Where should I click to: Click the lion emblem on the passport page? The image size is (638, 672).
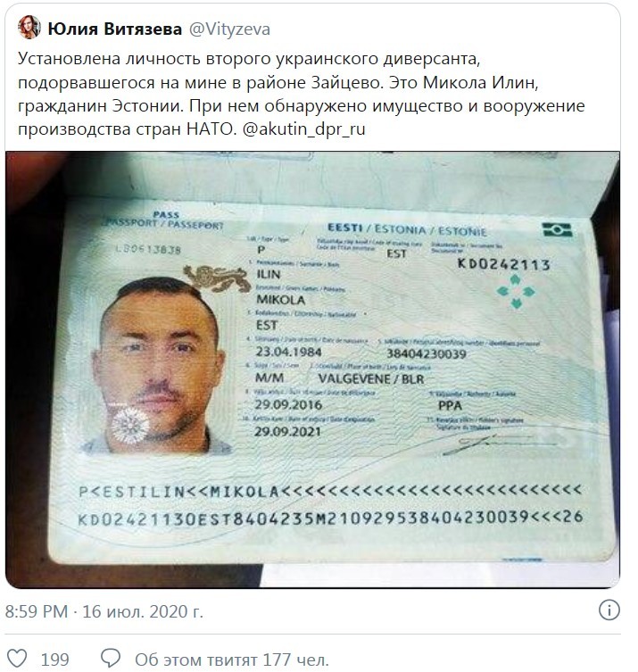click(216, 278)
